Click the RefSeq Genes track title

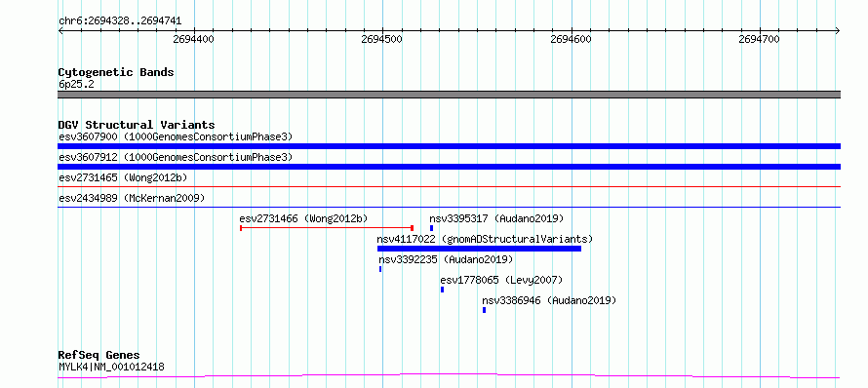(x=99, y=355)
